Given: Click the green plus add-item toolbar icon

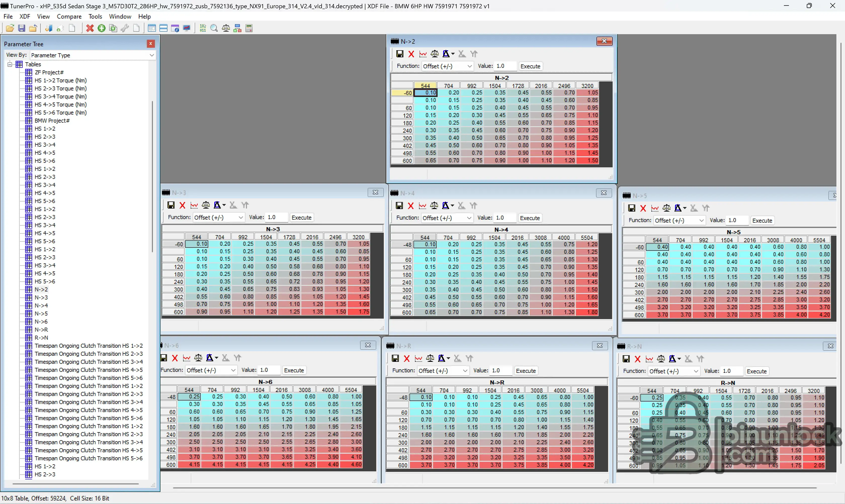Looking at the screenshot, I should (101, 28).
